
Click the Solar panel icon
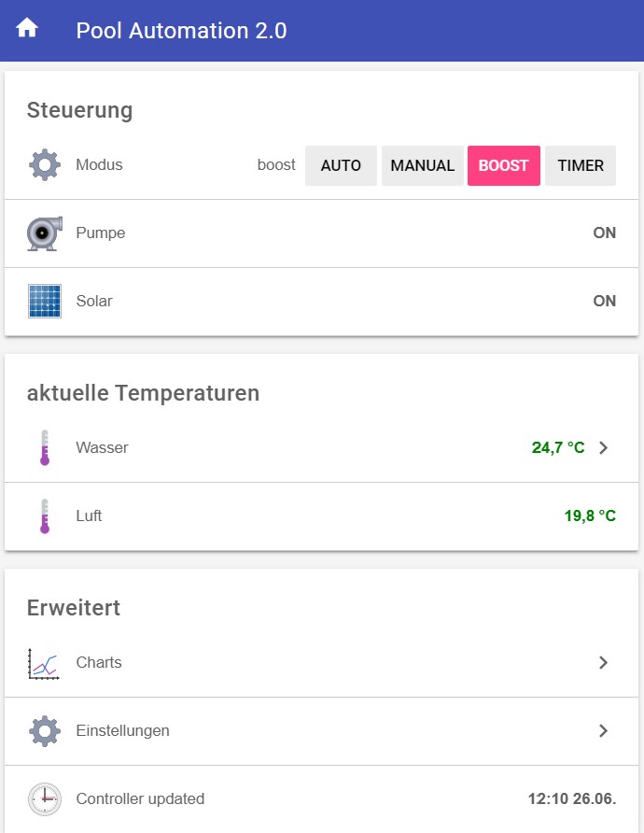click(45, 302)
